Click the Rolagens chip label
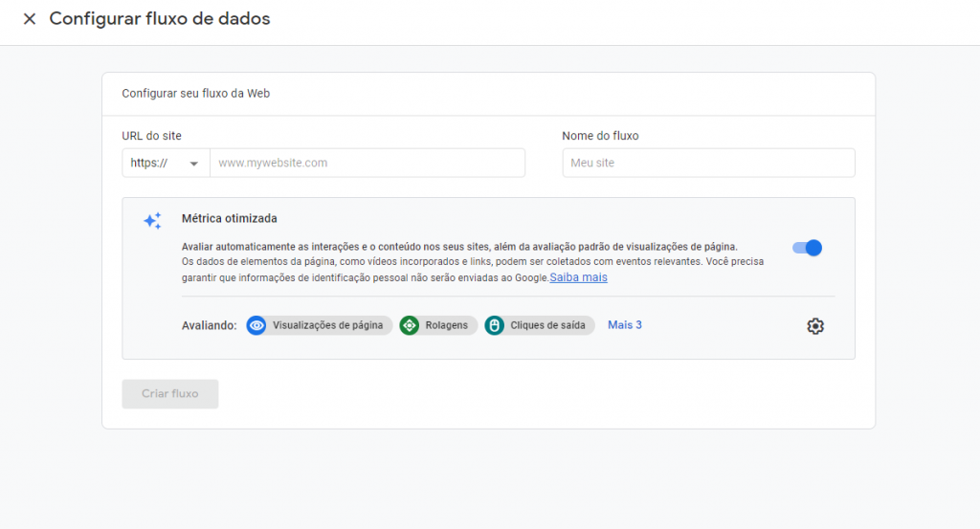This screenshot has width=980, height=529. pyautogui.click(x=447, y=325)
